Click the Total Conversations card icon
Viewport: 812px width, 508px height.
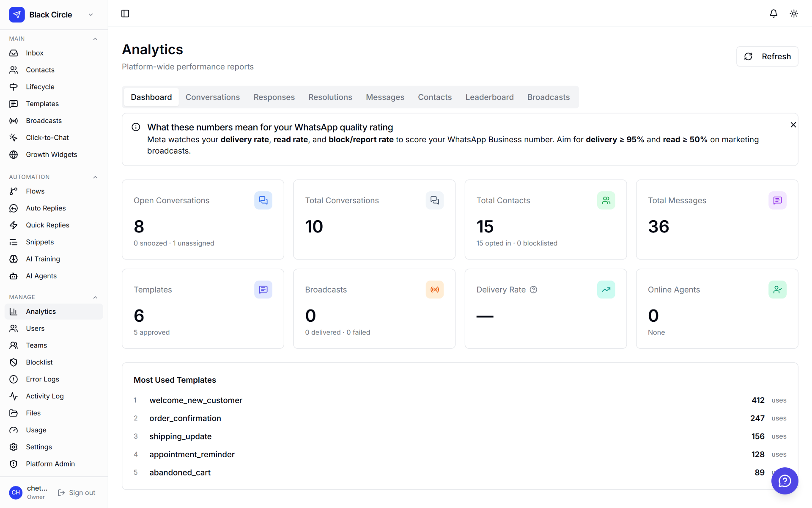coord(435,200)
